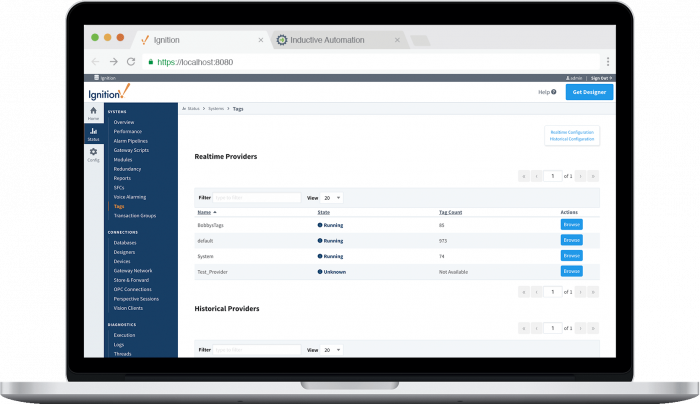Click last-page arrow under Historical Providers
The height and width of the screenshot is (404, 700).
point(593,329)
